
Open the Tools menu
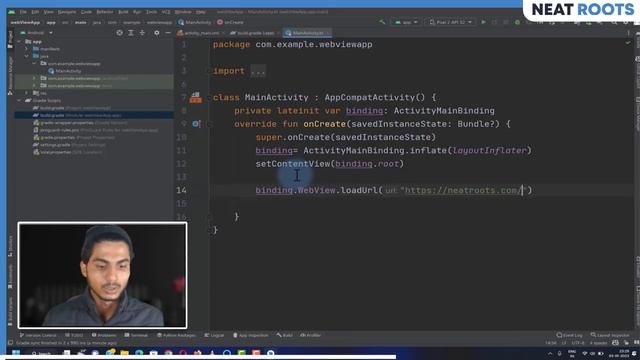(x=151, y=12)
